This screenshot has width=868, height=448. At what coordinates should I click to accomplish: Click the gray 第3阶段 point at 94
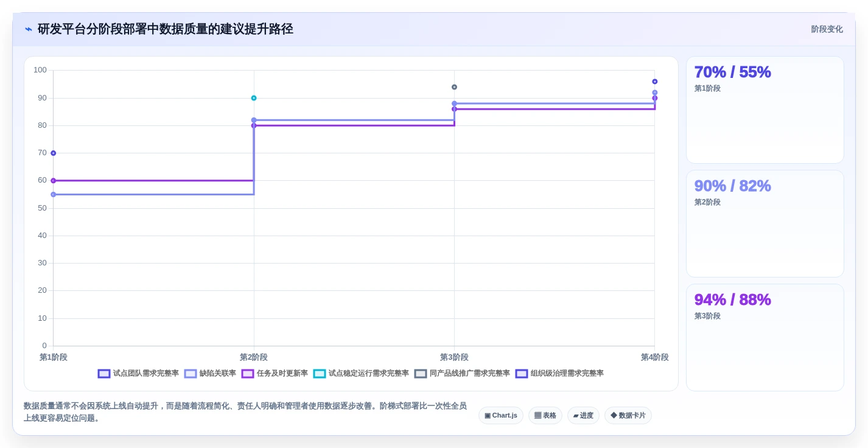[x=454, y=87]
